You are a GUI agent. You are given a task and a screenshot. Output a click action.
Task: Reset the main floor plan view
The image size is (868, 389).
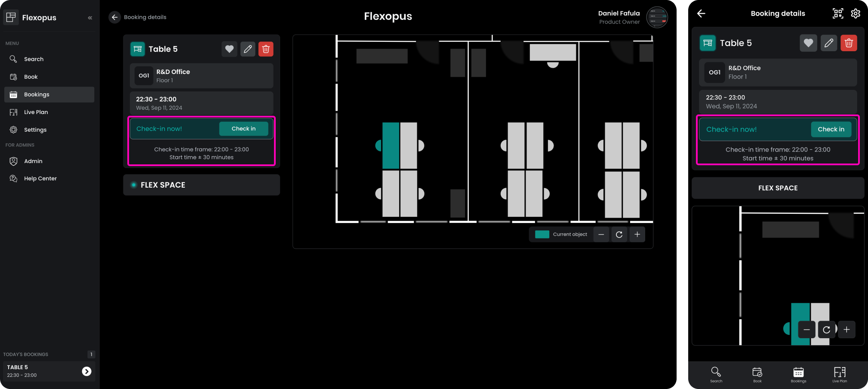click(x=619, y=235)
